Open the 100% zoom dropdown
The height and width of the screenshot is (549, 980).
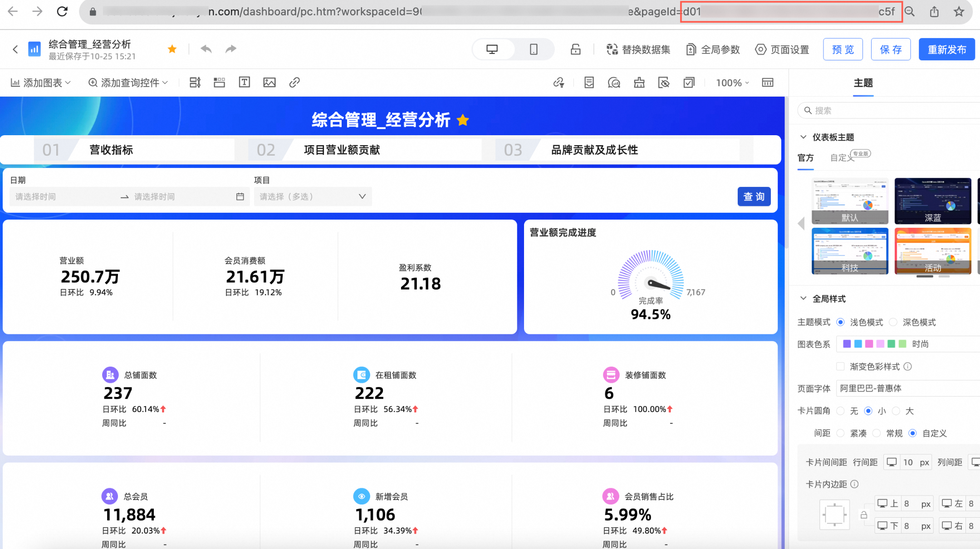[732, 83]
